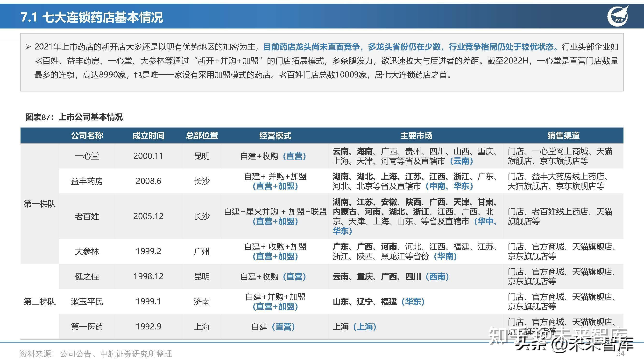Click 自建+收购（直营） in 健之佳 row
The width and height of the screenshot is (644, 362).
pos(273,277)
